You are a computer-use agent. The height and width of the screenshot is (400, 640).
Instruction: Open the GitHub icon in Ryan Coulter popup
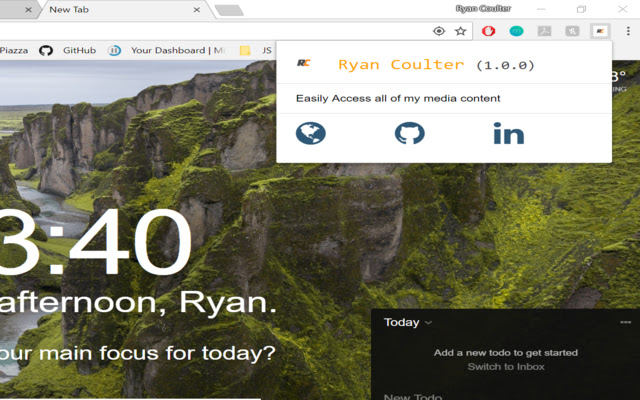(409, 133)
